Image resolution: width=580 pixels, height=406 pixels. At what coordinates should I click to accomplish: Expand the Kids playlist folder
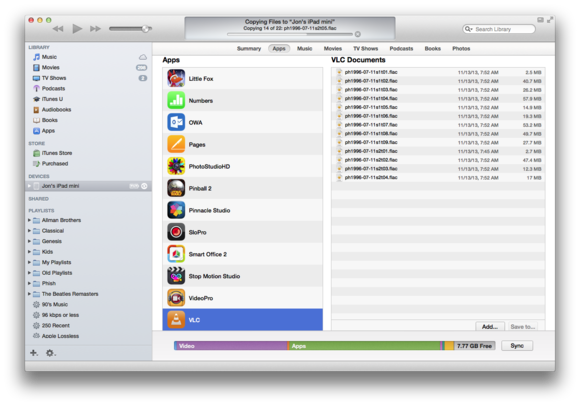click(29, 252)
